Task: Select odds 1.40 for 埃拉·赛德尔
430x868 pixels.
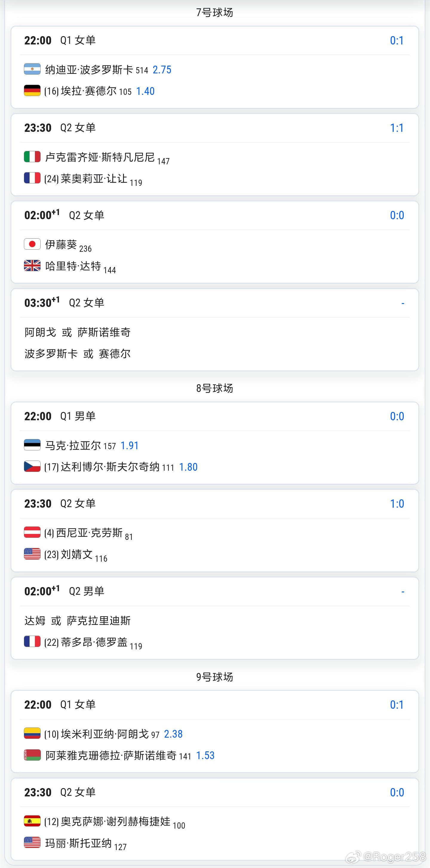Action: [145, 91]
